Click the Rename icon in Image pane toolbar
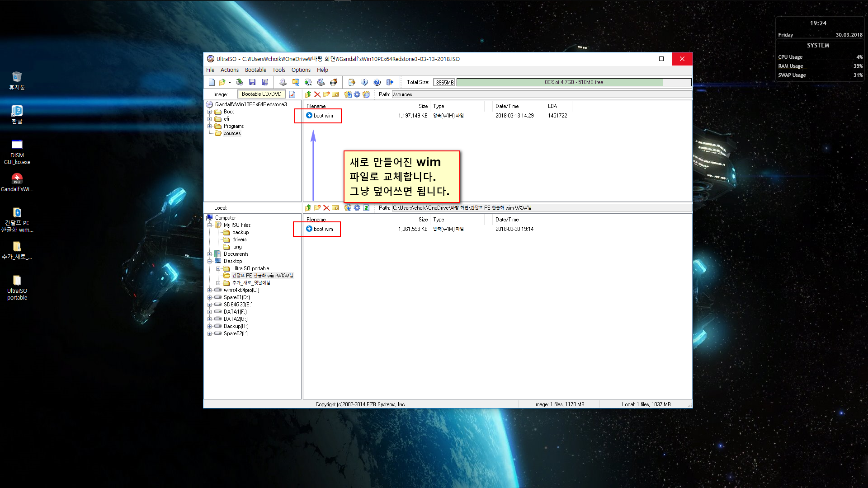This screenshot has height=488, width=868. click(335, 94)
